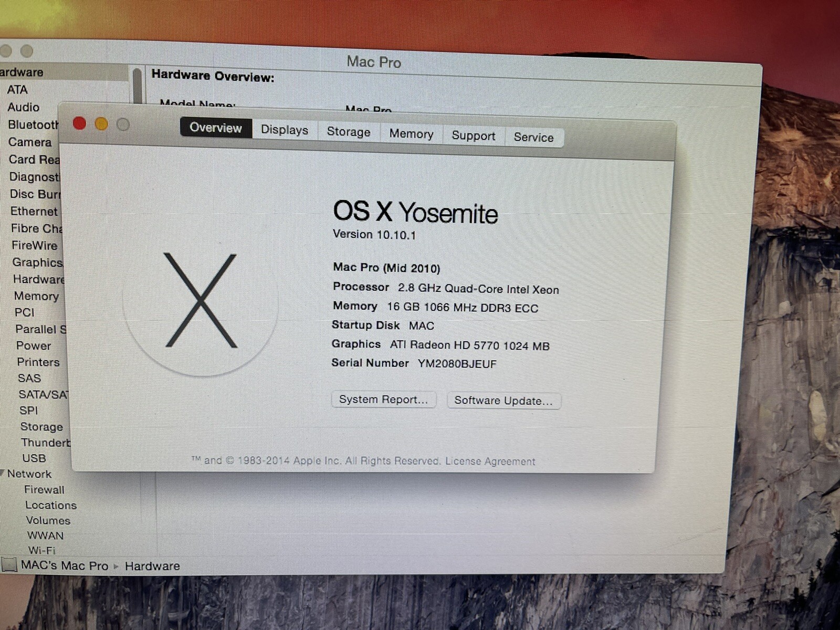Screen dimensions: 840x630
Task: Select Bluetooth in the hardware list
Action: [x=33, y=125]
